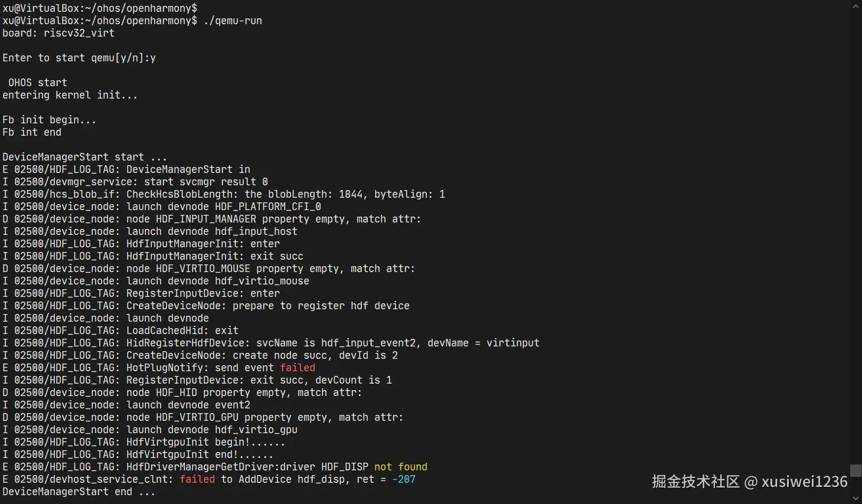Click the 'virtinput' devName text
The height and width of the screenshot is (504, 862).
[513, 343]
